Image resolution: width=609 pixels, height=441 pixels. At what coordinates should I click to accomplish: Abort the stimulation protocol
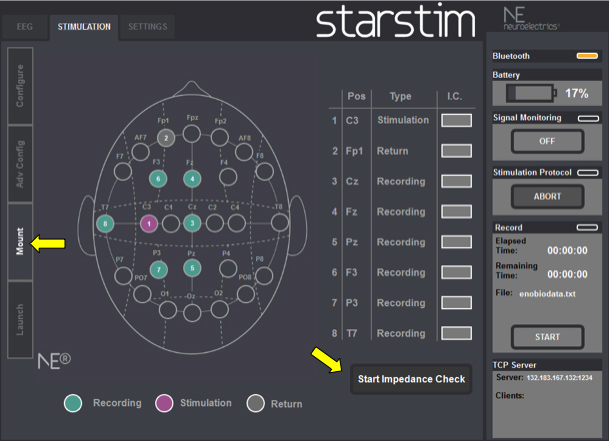point(546,196)
